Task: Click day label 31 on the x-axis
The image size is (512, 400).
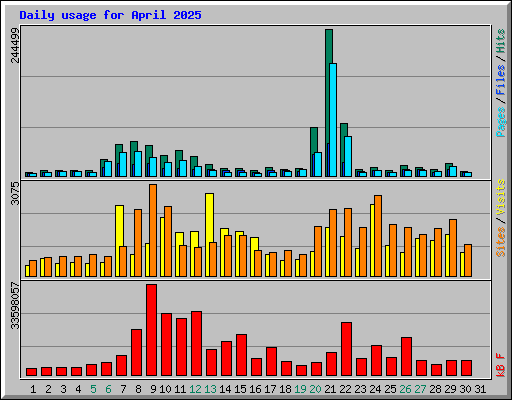Action: (x=480, y=389)
